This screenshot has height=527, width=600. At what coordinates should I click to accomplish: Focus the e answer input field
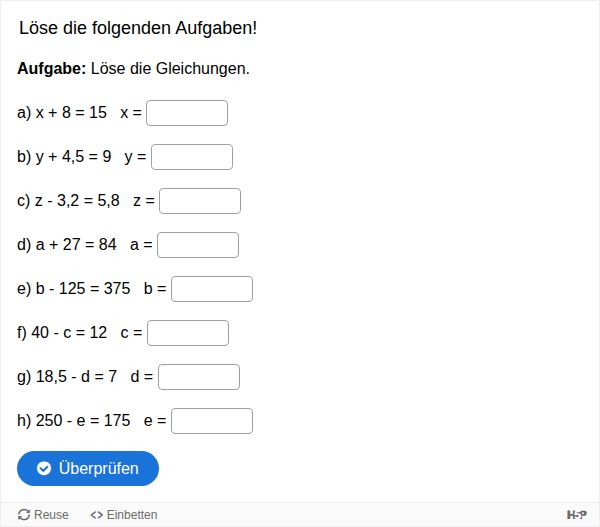point(212,421)
